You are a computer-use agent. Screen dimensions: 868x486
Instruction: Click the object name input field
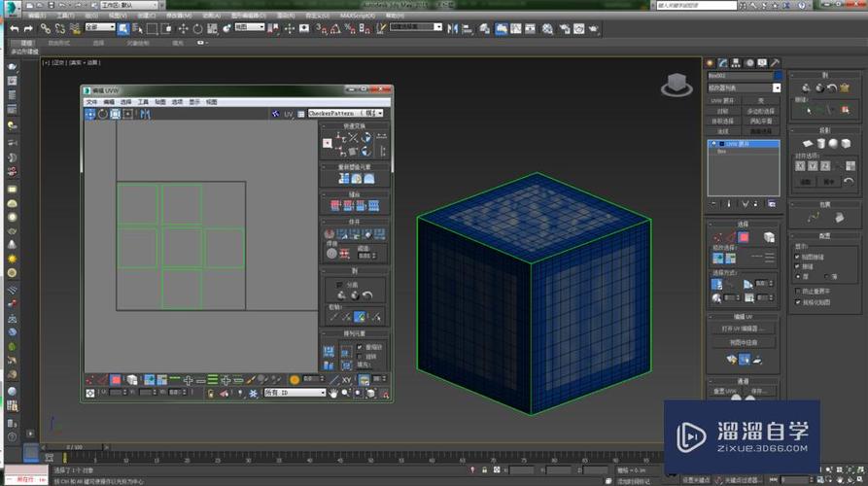(740, 75)
